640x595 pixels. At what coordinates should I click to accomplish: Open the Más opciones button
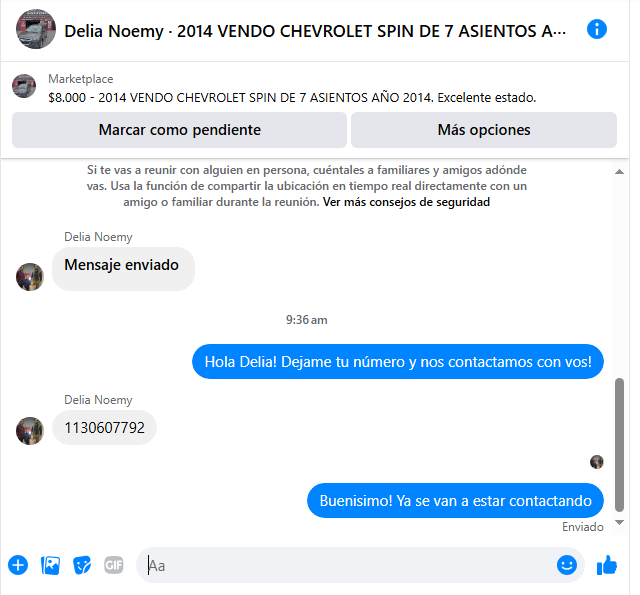click(484, 130)
